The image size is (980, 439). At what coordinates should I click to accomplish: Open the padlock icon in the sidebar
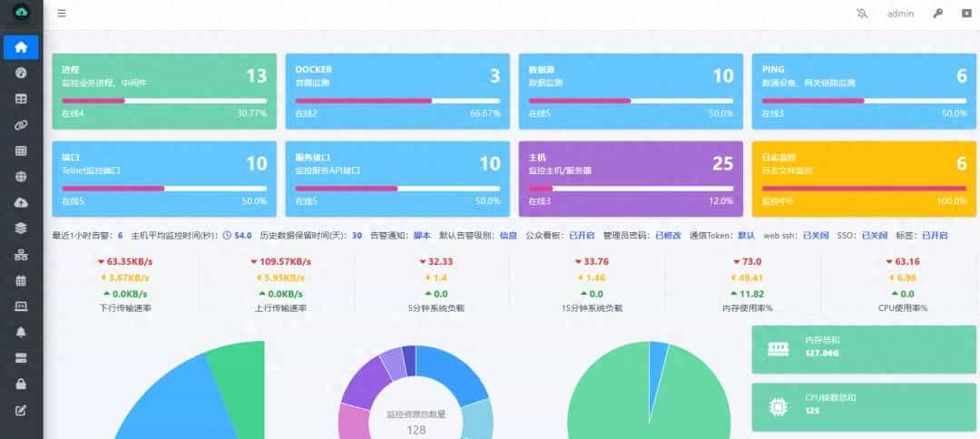[x=21, y=384]
